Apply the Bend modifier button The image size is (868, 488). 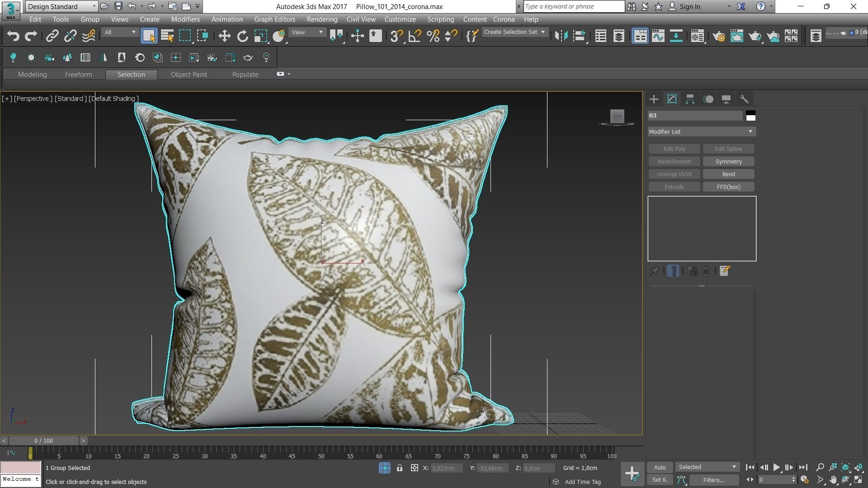click(728, 174)
